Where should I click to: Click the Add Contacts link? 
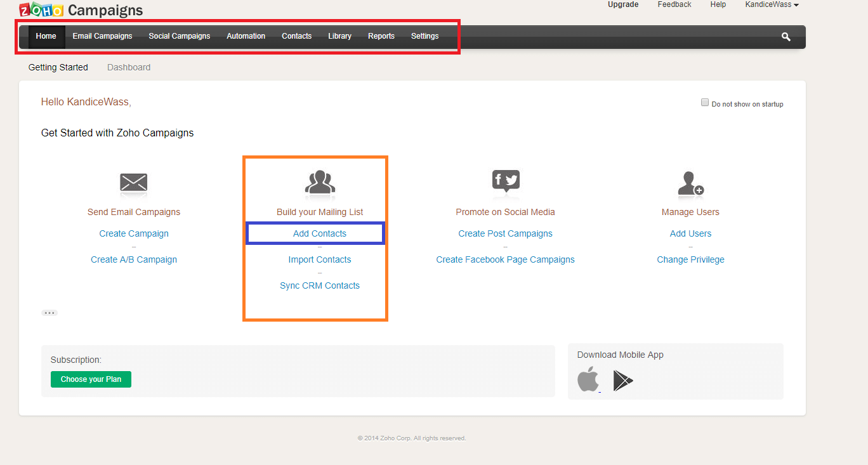320,233
